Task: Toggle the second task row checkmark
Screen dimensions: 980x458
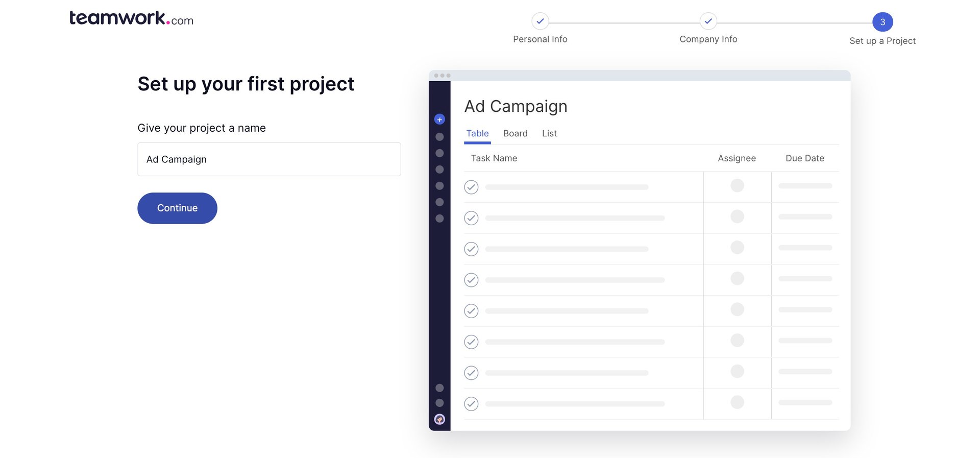Action: (x=471, y=218)
